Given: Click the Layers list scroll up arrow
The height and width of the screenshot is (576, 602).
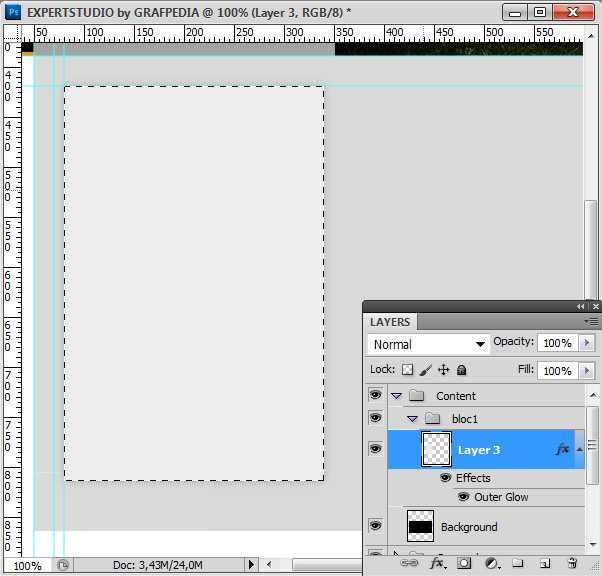Looking at the screenshot, I should [593, 395].
